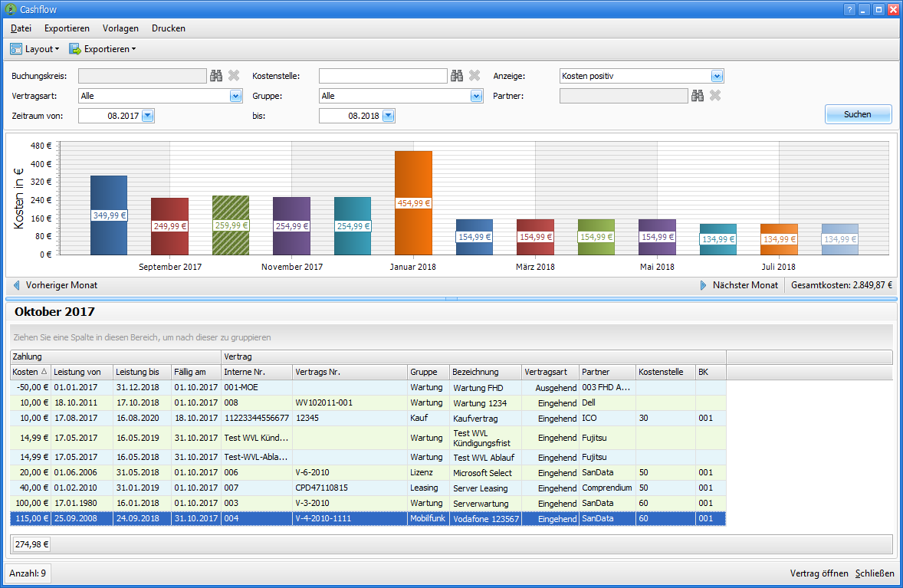Sort by Partner column header

pyautogui.click(x=607, y=372)
